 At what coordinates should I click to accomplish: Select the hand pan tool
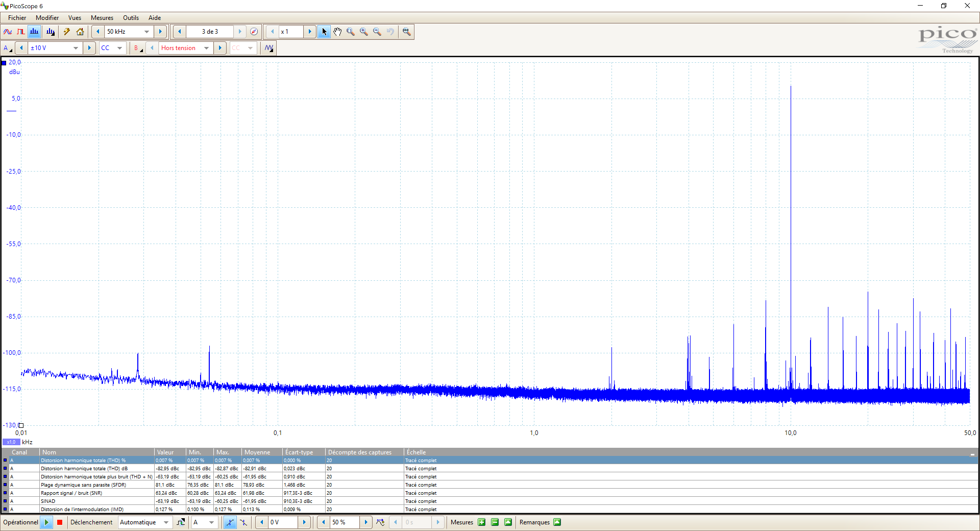[x=337, y=32]
